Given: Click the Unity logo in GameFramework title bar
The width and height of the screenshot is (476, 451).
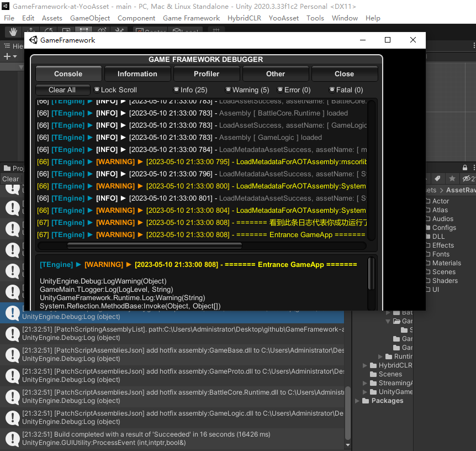Looking at the screenshot, I should click(x=33, y=40).
